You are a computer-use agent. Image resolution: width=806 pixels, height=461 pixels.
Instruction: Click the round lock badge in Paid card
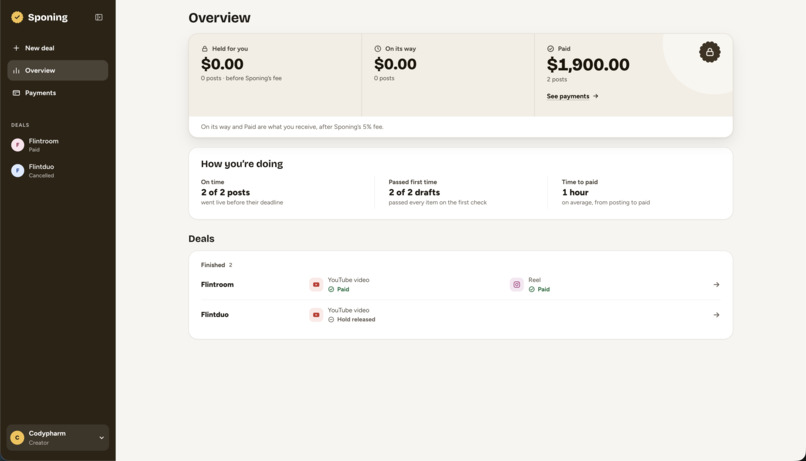[709, 52]
